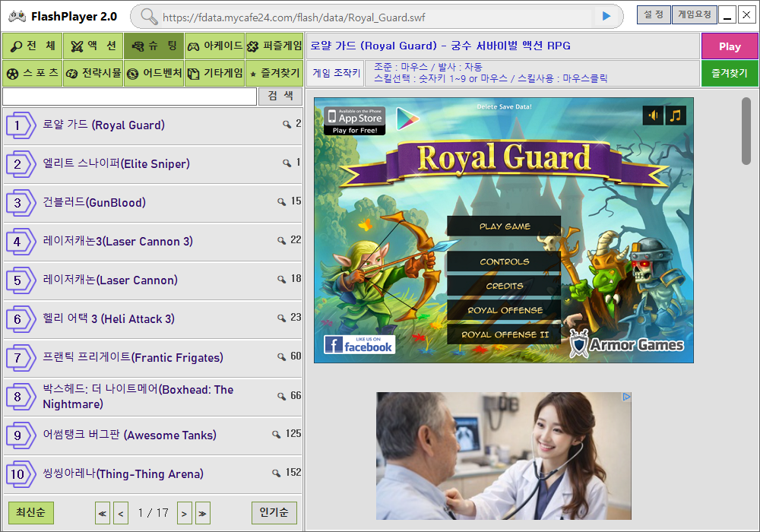The image size is (760, 532).
Task: Click the game search input field
Action: [129, 97]
